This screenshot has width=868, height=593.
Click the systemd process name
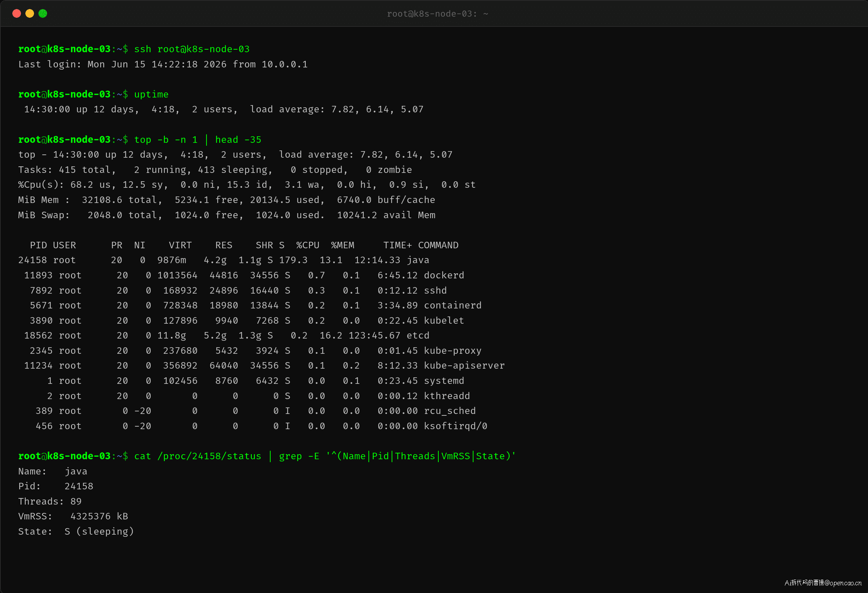(444, 381)
